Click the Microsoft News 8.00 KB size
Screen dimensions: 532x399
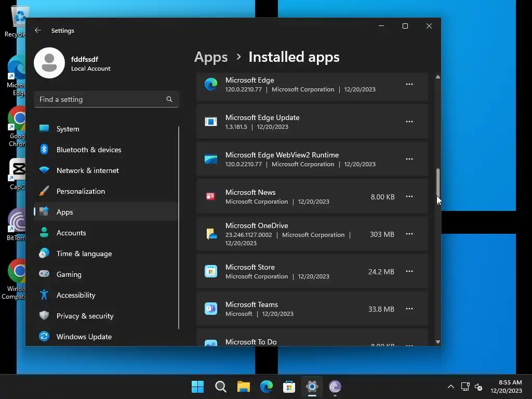click(x=382, y=197)
